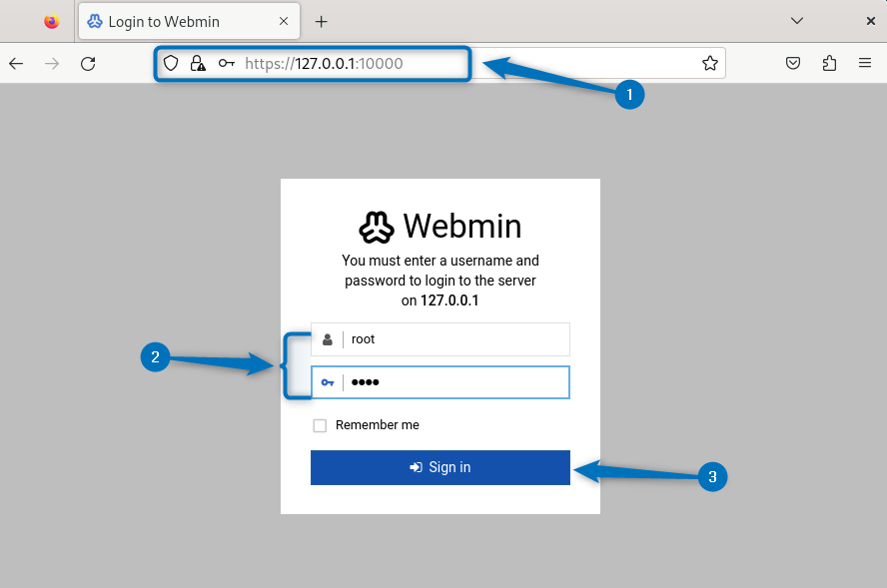Image resolution: width=887 pixels, height=588 pixels.
Task: Click the Sign in button
Action: coord(441,467)
